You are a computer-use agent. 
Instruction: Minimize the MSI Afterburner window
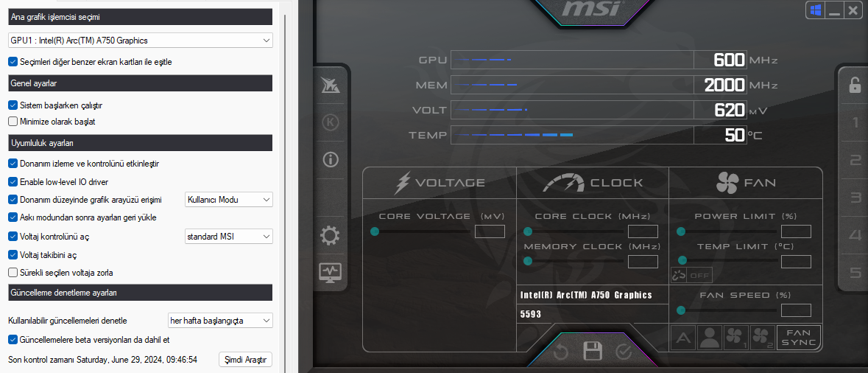(834, 10)
